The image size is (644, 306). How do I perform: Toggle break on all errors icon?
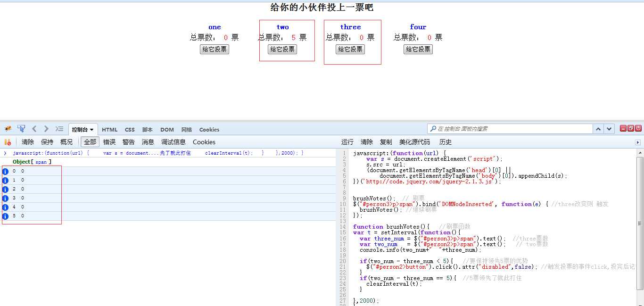[8, 142]
